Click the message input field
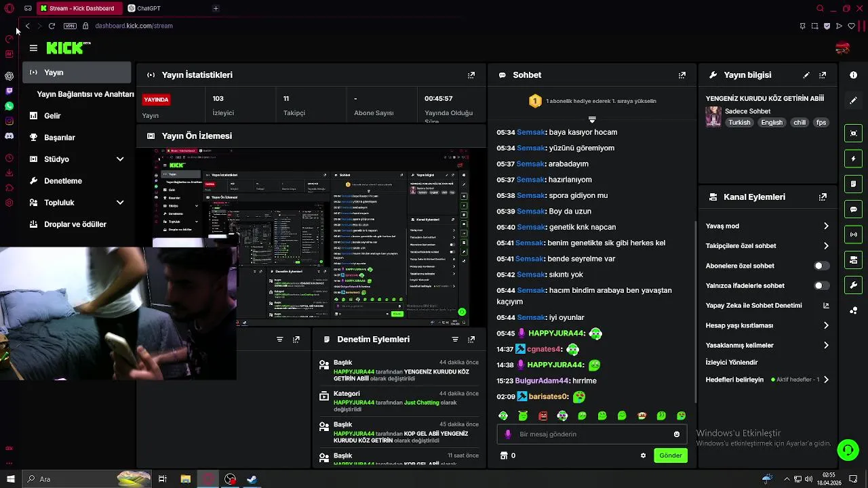 [x=592, y=434]
